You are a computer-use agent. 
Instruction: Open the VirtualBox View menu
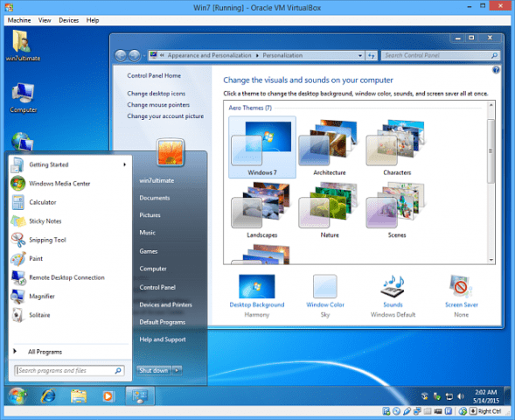pyautogui.click(x=45, y=20)
